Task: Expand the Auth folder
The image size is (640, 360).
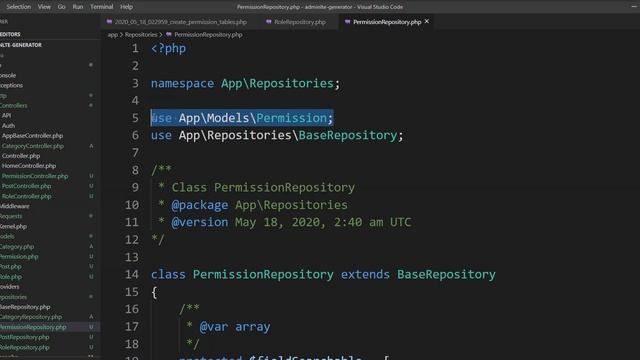Action: point(8,126)
